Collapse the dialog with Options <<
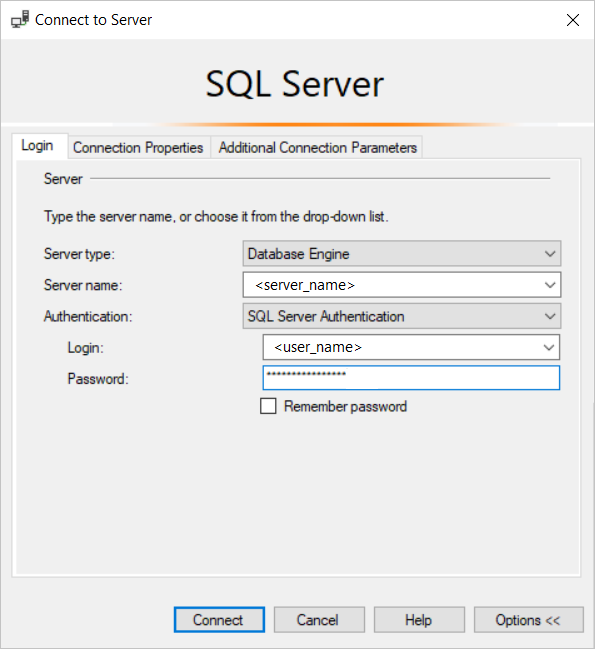 coord(528,620)
